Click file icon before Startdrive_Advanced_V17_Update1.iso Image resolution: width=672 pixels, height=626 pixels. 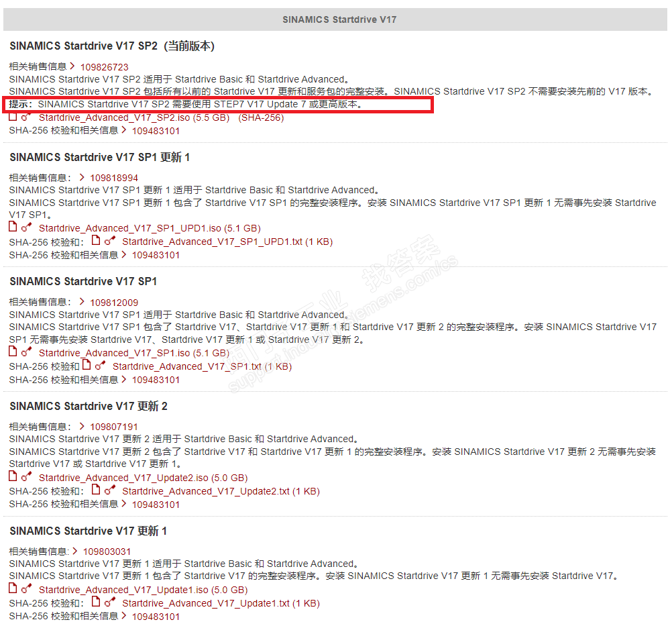click(13, 588)
